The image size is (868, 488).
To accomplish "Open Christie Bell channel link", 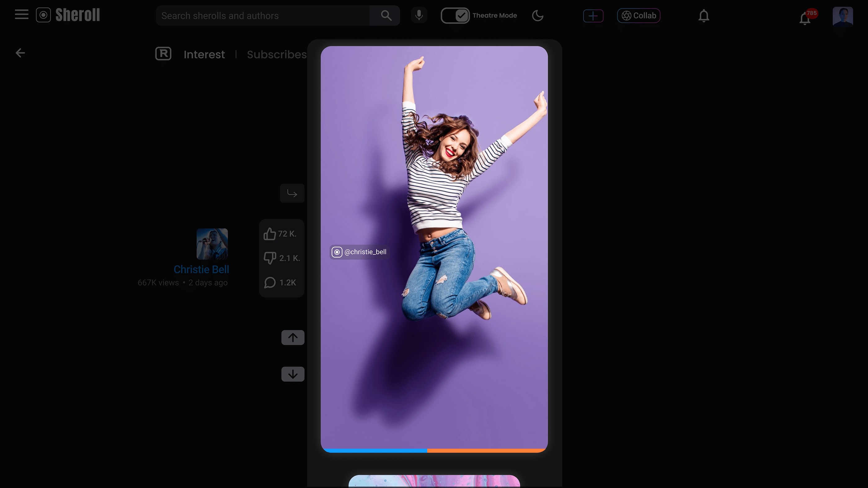I will (x=201, y=270).
